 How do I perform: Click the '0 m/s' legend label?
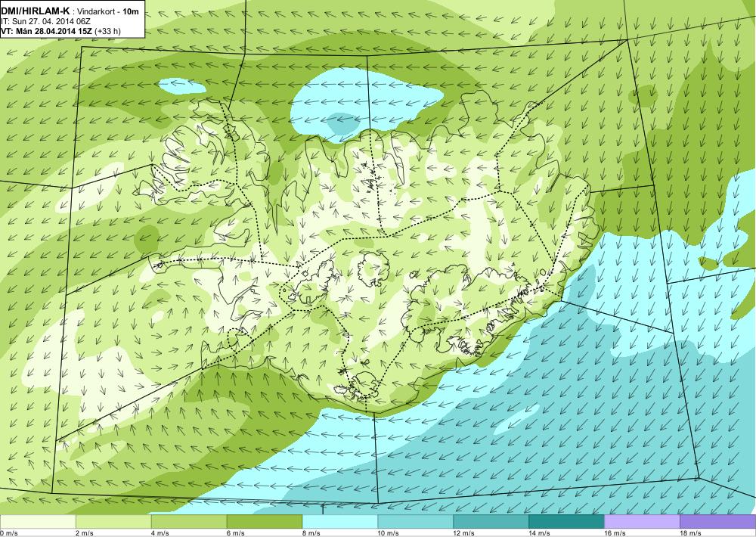pyautogui.click(x=8, y=533)
